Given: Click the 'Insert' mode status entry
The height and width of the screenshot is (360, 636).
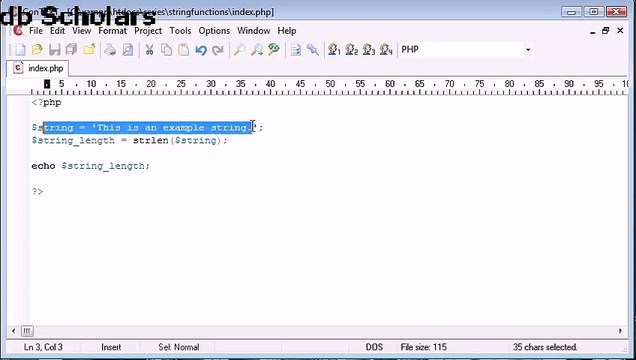Looking at the screenshot, I should coord(111,347).
